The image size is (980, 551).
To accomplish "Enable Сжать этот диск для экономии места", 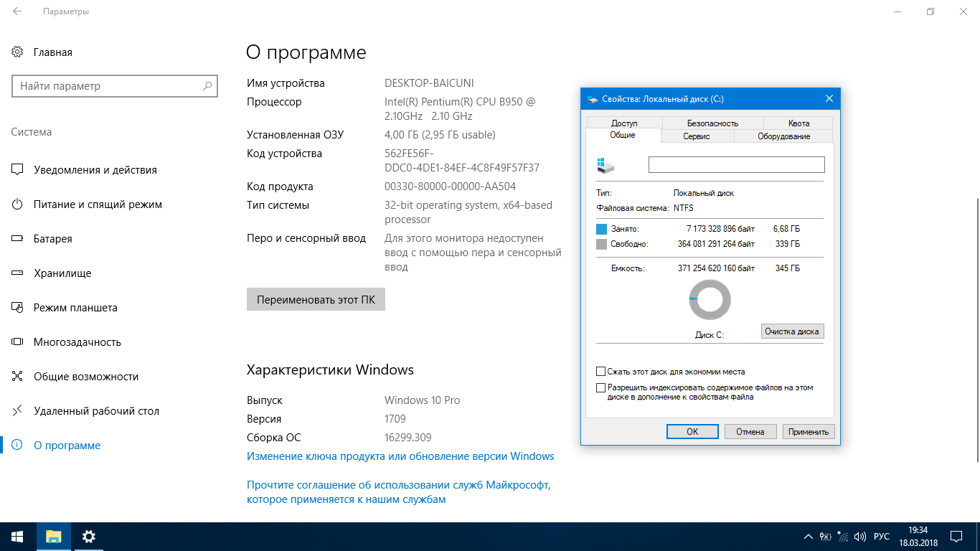I will pyautogui.click(x=601, y=372).
